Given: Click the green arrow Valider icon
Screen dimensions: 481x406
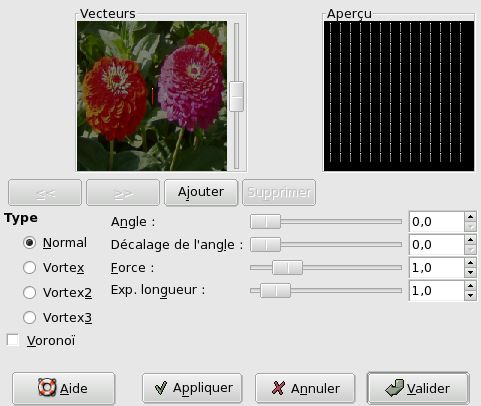Looking at the screenshot, I should (x=394, y=388).
